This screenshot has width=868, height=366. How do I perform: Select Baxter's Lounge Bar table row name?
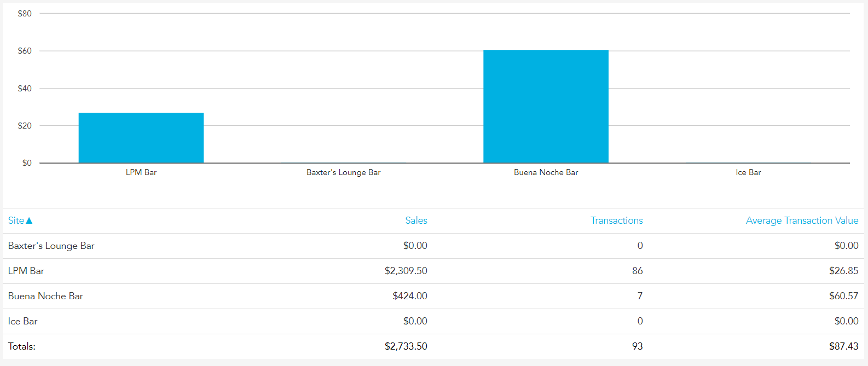pos(51,246)
